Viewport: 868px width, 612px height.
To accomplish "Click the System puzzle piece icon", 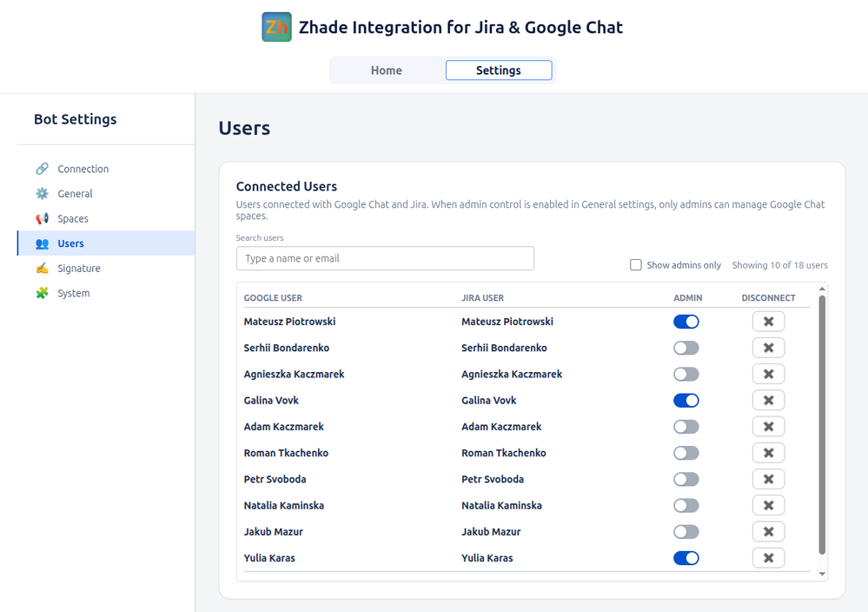I will click(x=42, y=294).
